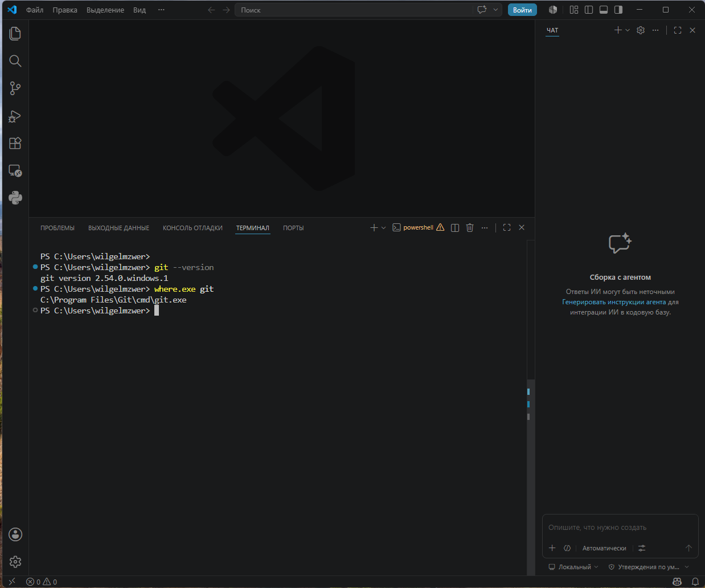Close the terminal panel with X
705x588 pixels.
click(x=522, y=227)
